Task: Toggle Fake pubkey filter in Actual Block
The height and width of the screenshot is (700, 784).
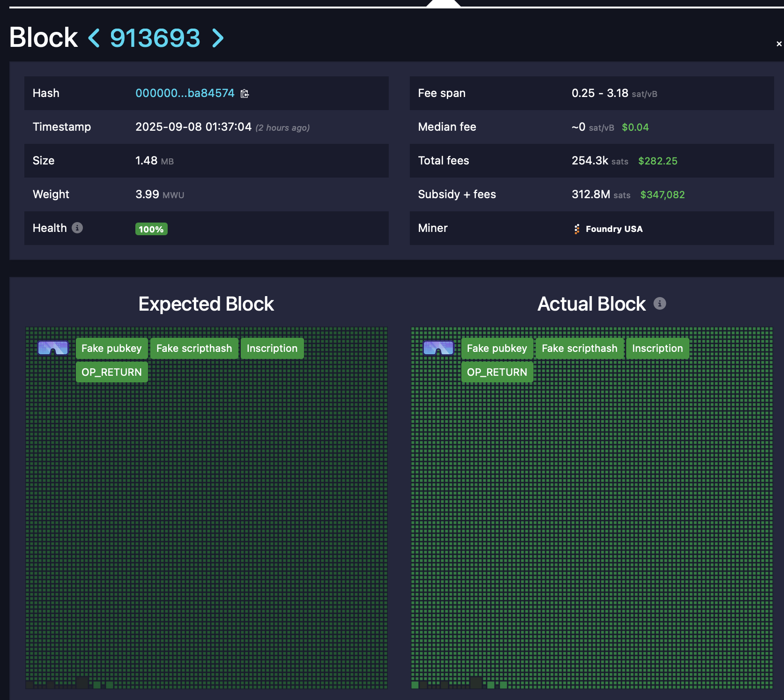Action: [x=497, y=348]
